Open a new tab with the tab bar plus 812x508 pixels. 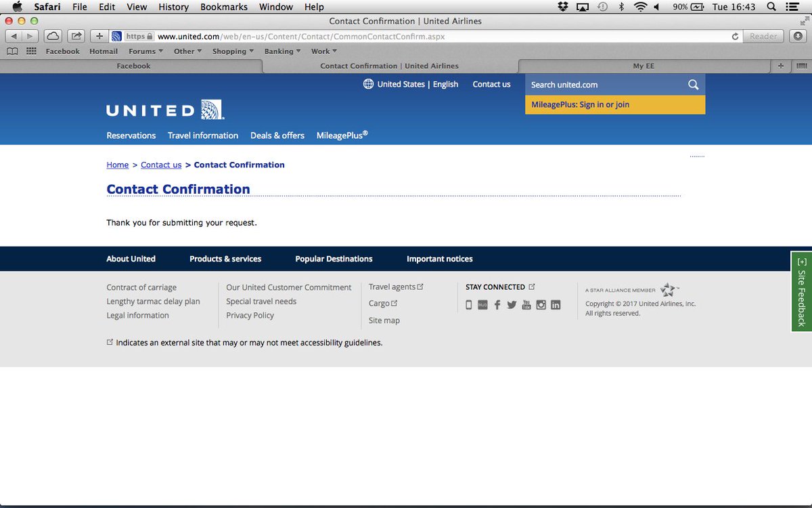[x=780, y=66]
